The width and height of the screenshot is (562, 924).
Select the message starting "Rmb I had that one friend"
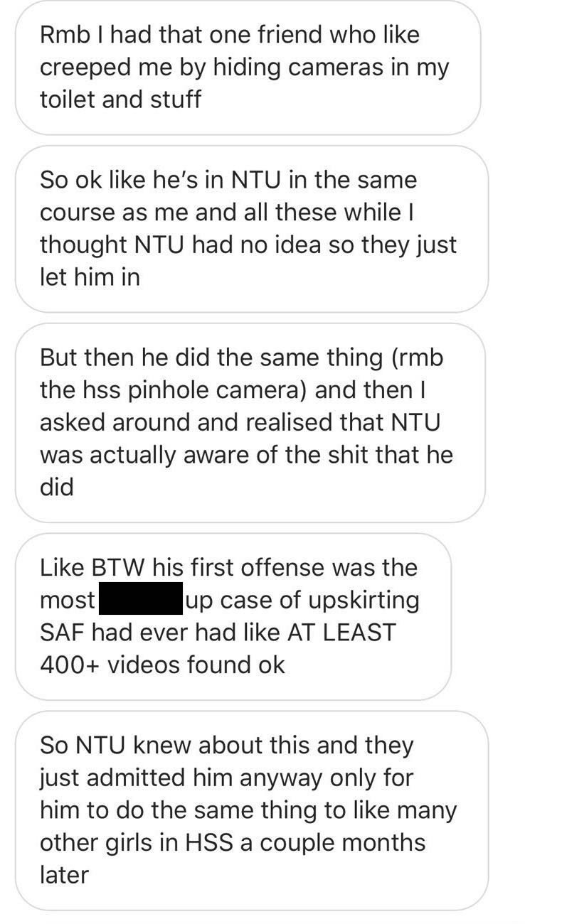(248, 67)
